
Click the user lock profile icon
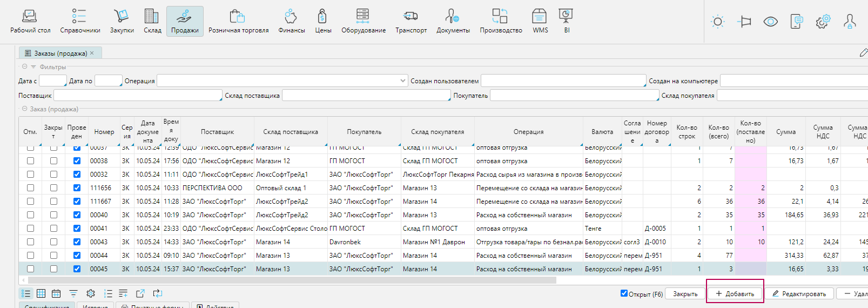point(850,22)
